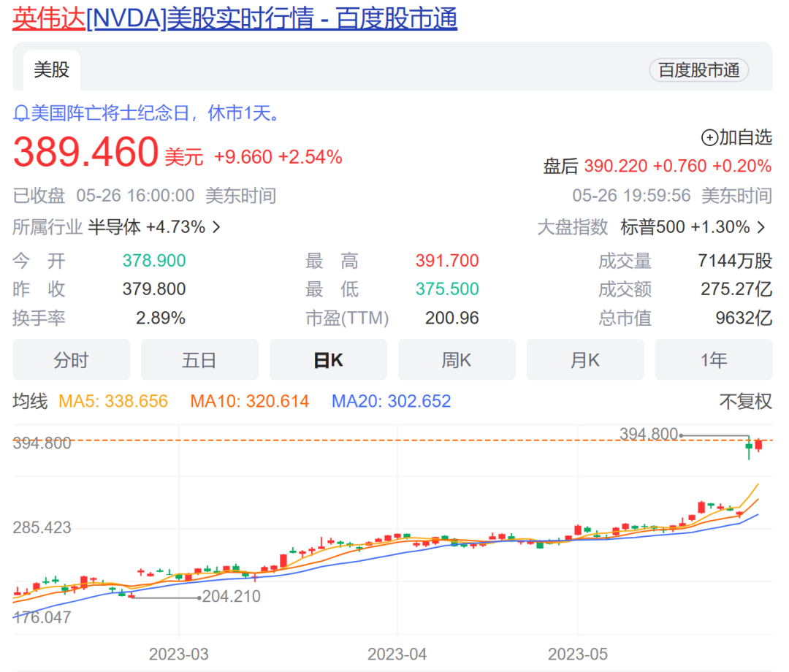The height and width of the screenshot is (672, 789).
Task: Open the 不复权 adjustment dropdown
Action: (x=745, y=402)
